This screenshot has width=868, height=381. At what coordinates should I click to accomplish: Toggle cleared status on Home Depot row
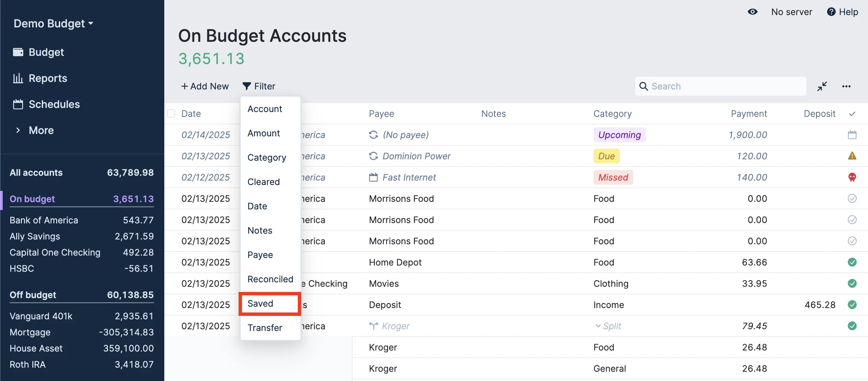(852, 262)
